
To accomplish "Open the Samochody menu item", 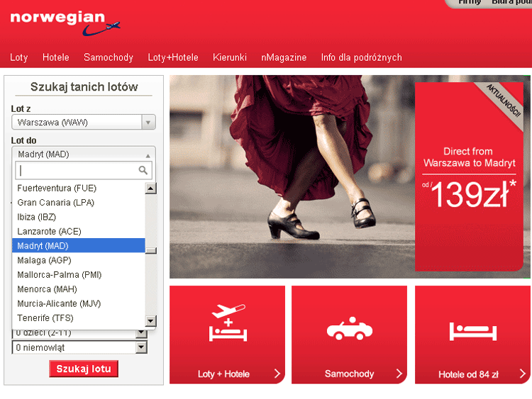I will [109, 57].
